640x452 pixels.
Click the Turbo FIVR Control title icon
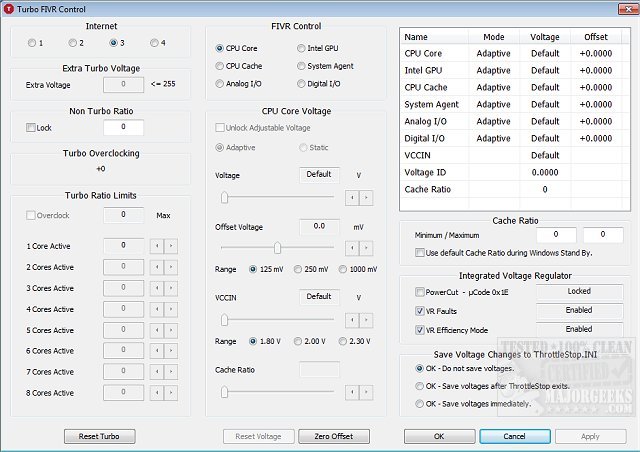click(x=9, y=9)
